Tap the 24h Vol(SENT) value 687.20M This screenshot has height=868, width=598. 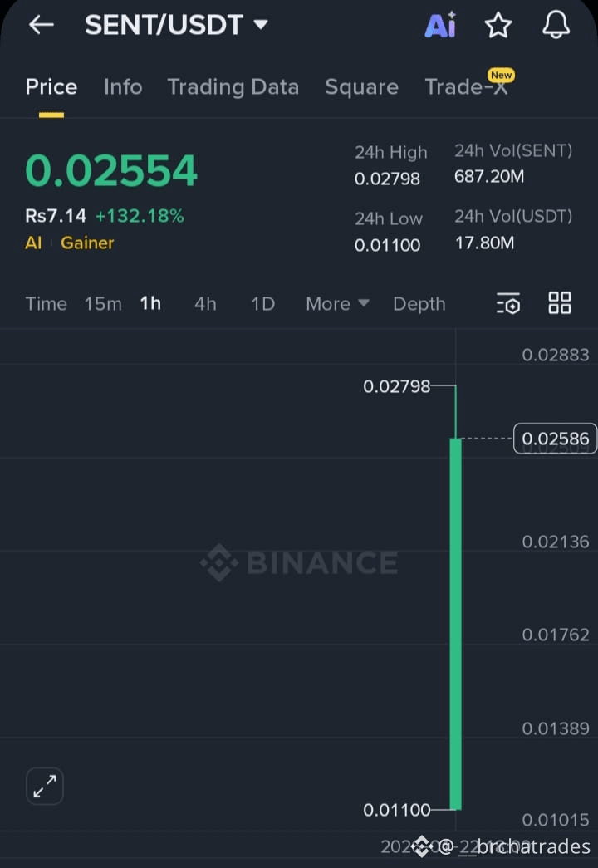pyautogui.click(x=489, y=177)
